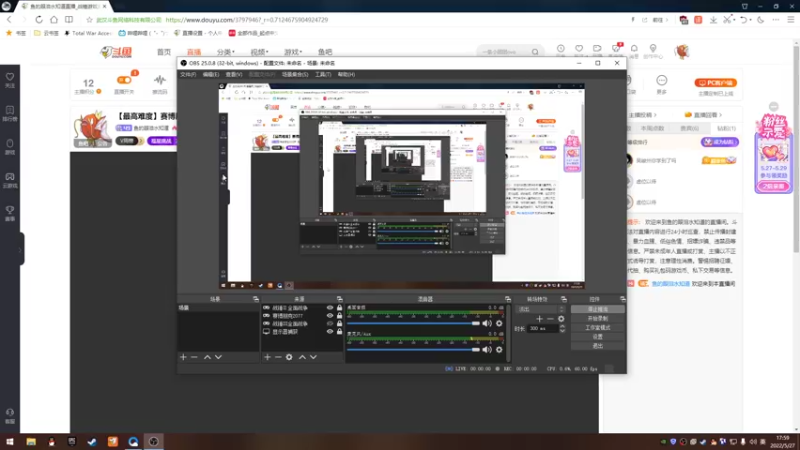Remove selected source with minus icon
The width and height of the screenshot is (800, 450).
pyautogui.click(x=278, y=357)
